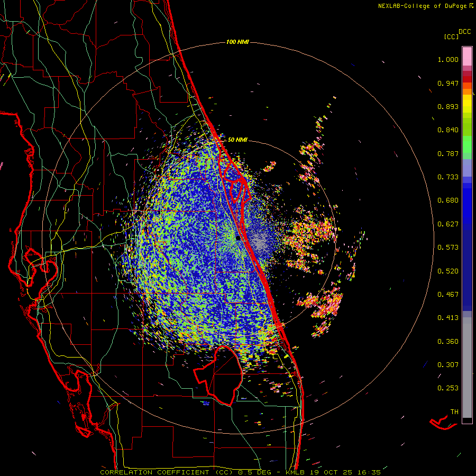Click the 100 NMI range ring label
476x476 pixels.
click(x=237, y=42)
